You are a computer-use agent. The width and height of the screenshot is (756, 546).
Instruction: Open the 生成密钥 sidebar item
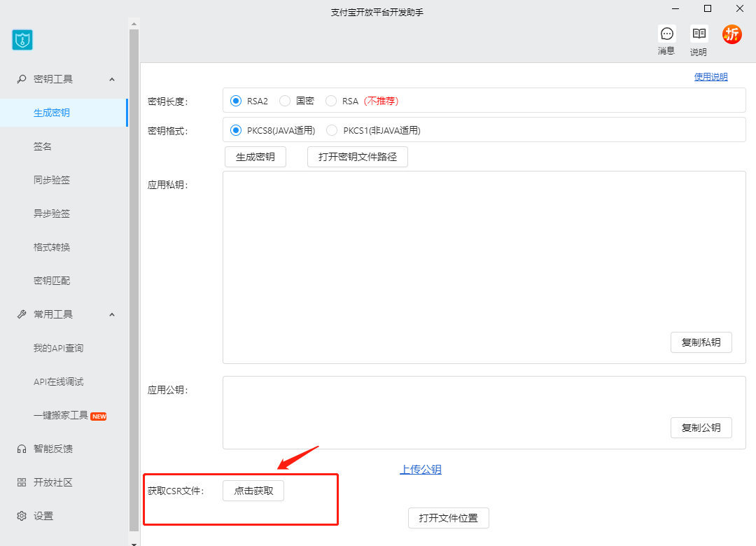[64, 113]
